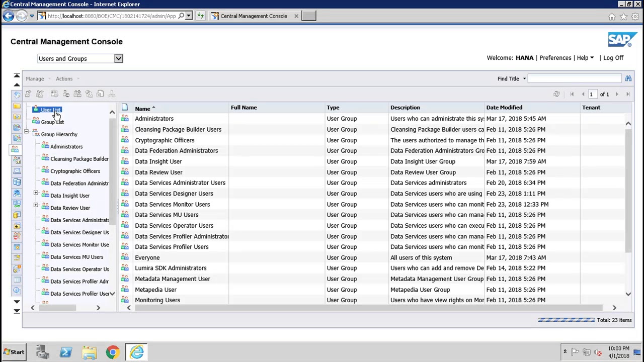
Task: Open Chrome from taskbar
Action: [113, 352]
